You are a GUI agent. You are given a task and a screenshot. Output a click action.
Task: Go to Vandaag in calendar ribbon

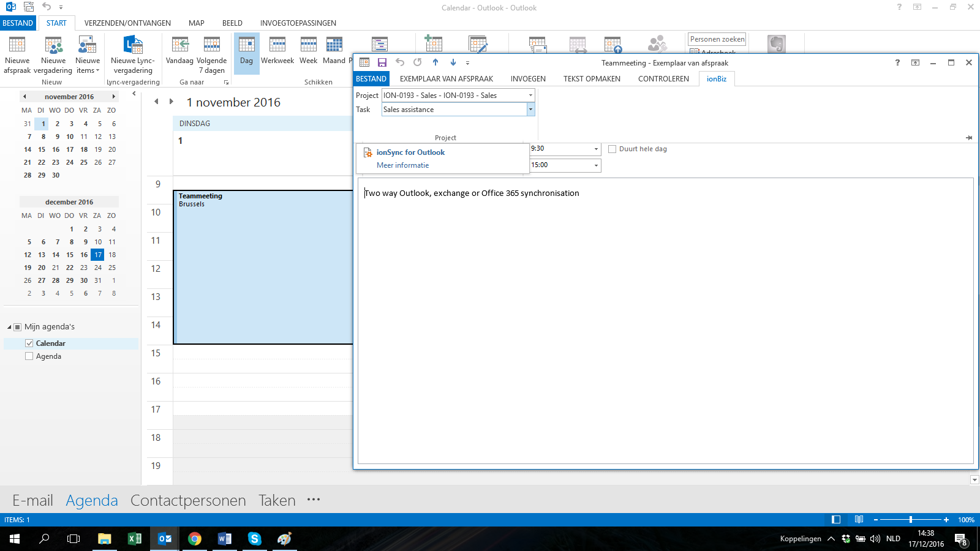pos(179,50)
